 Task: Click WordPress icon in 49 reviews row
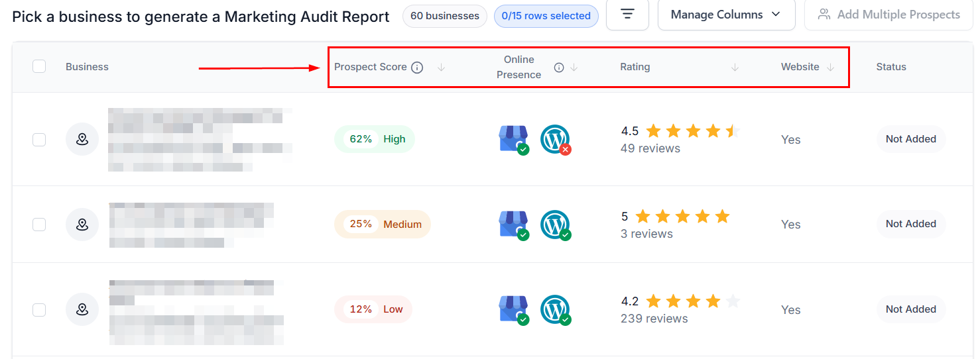coord(556,140)
